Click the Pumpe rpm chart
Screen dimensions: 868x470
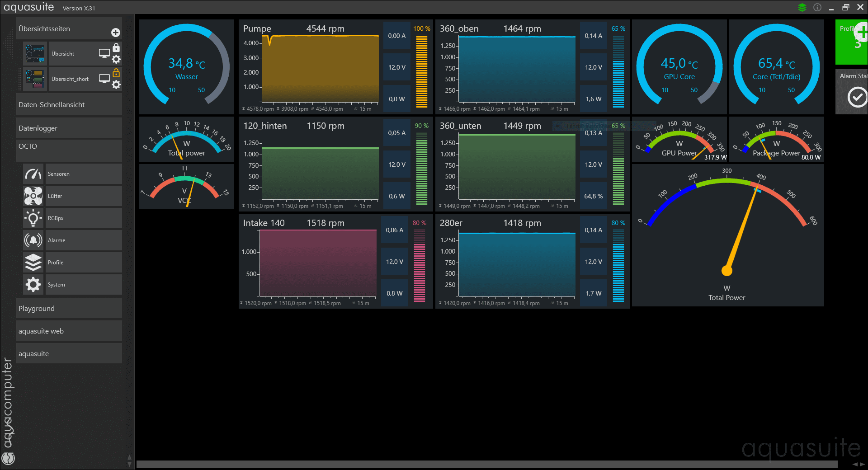tap(320, 69)
